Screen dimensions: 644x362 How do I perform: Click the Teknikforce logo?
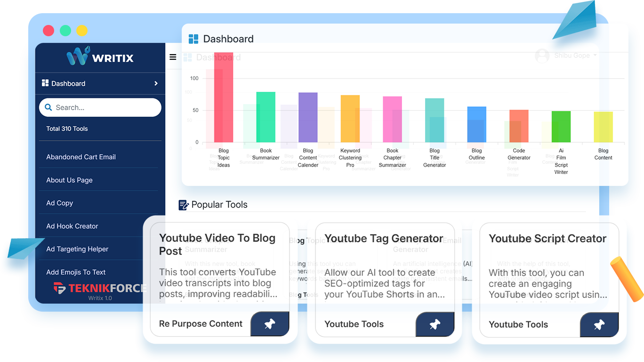pos(100,288)
